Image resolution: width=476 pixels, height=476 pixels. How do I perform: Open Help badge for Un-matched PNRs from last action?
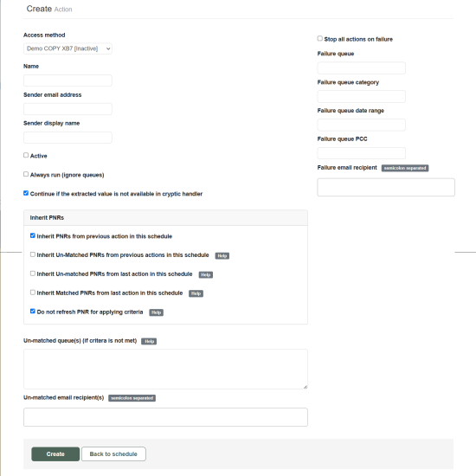(205, 274)
